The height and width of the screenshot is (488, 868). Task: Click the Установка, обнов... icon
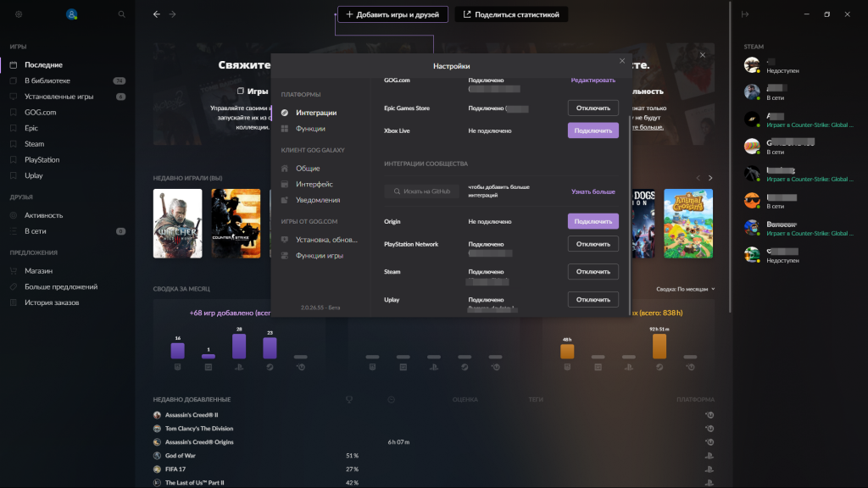[285, 240]
